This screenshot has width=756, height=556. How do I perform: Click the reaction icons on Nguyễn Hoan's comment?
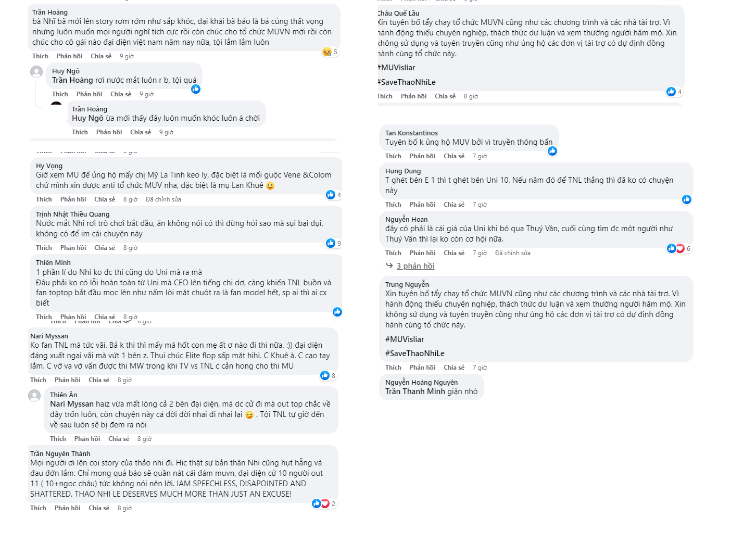[x=676, y=248]
